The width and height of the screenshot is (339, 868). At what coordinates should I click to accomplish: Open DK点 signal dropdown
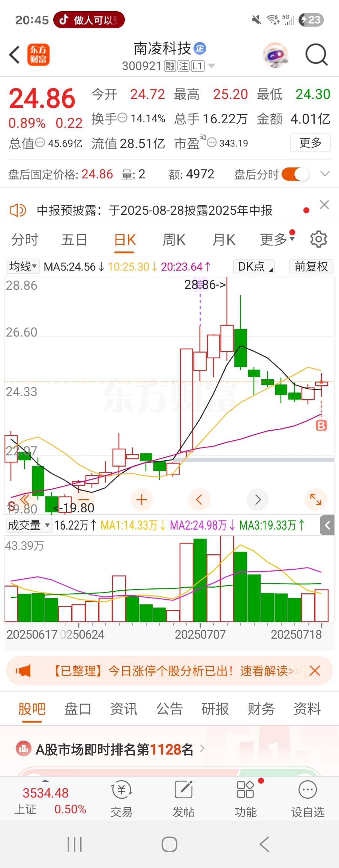coord(254,266)
